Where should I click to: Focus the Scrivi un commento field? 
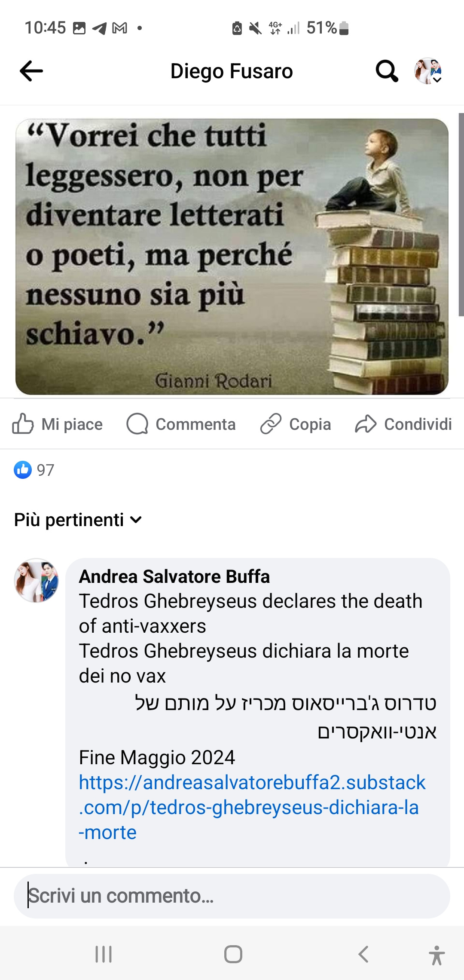pos(232,896)
